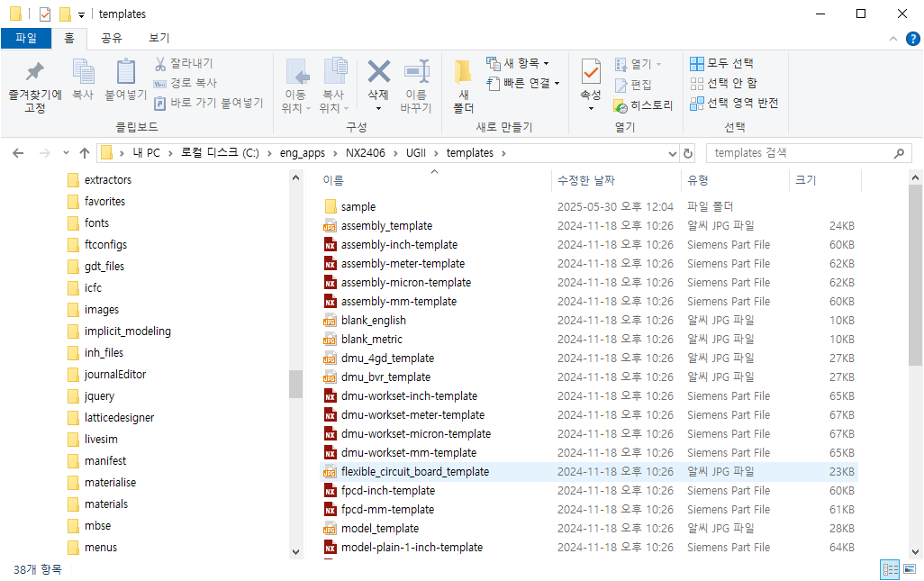Create a new folder with 새 폴더
The width and height of the screenshot is (924, 581).
tap(463, 86)
